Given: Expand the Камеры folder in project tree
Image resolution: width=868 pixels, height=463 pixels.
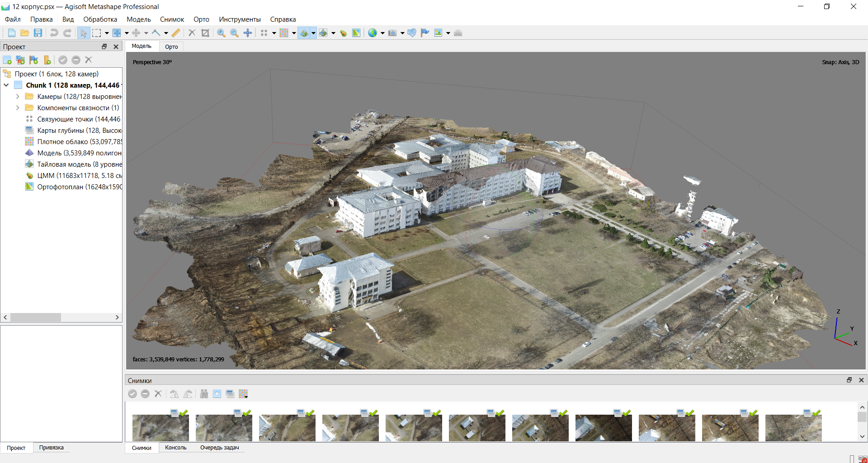Looking at the screenshot, I should pyautogui.click(x=18, y=96).
